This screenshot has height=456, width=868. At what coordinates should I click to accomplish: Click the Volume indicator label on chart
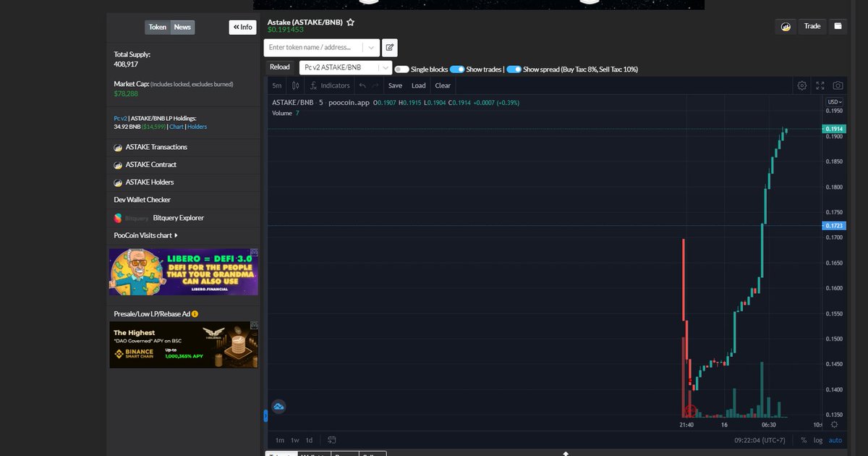click(282, 114)
